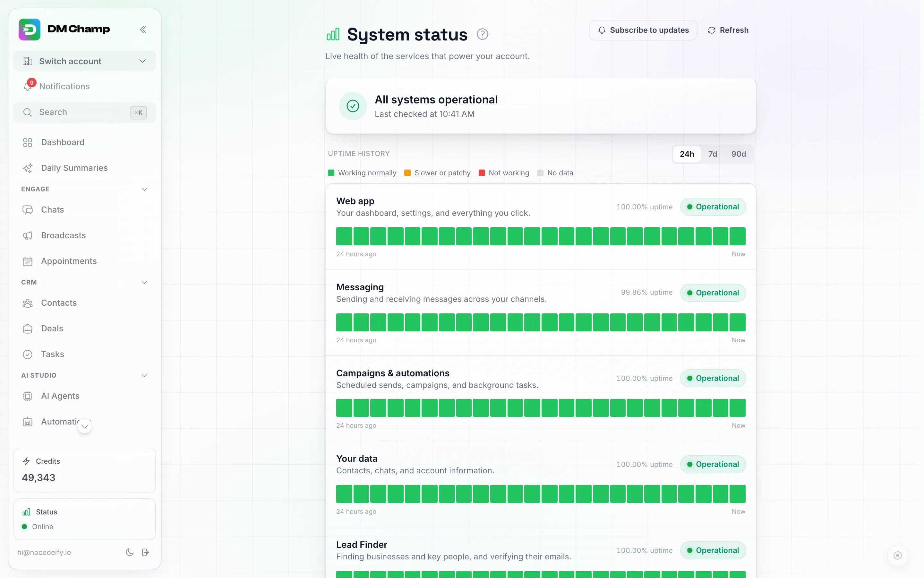The image size is (924, 578).
Task: Click the help question mark beside System status
Action: (x=482, y=34)
